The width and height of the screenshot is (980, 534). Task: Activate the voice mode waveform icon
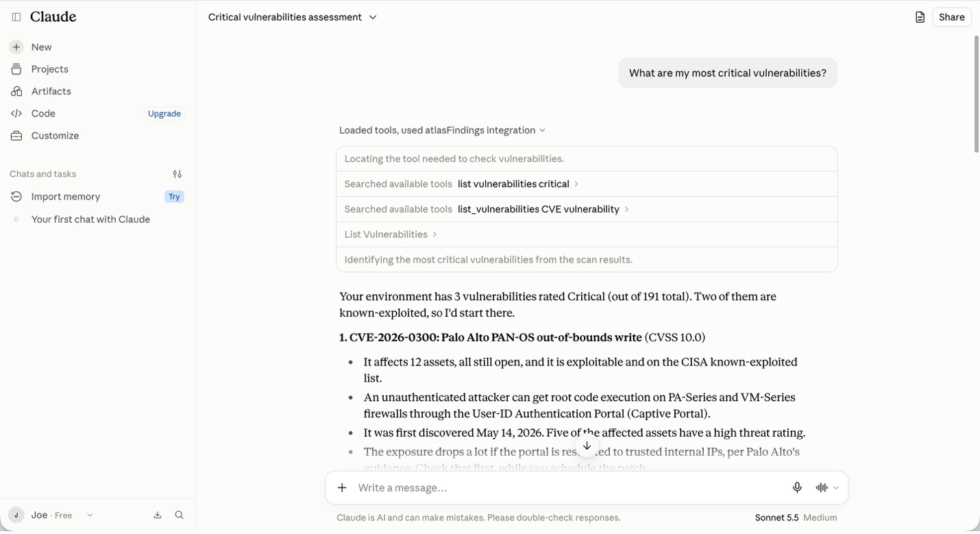pos(822,487)
